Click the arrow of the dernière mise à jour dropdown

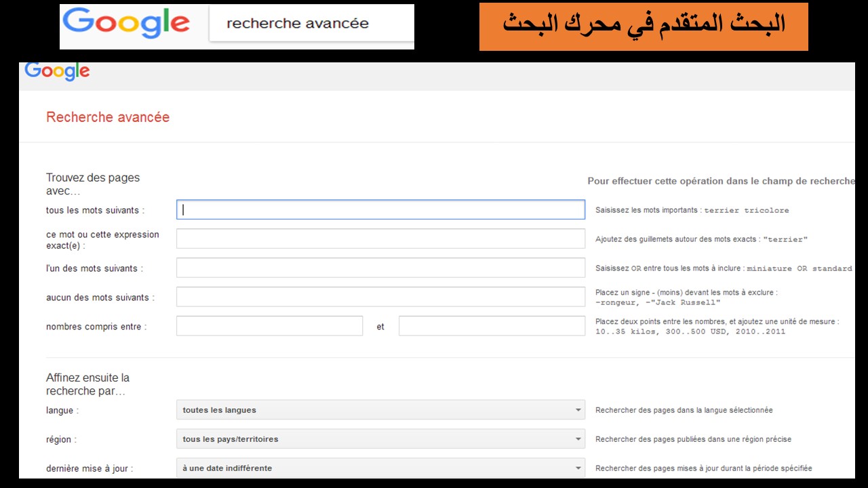point(578,468)
